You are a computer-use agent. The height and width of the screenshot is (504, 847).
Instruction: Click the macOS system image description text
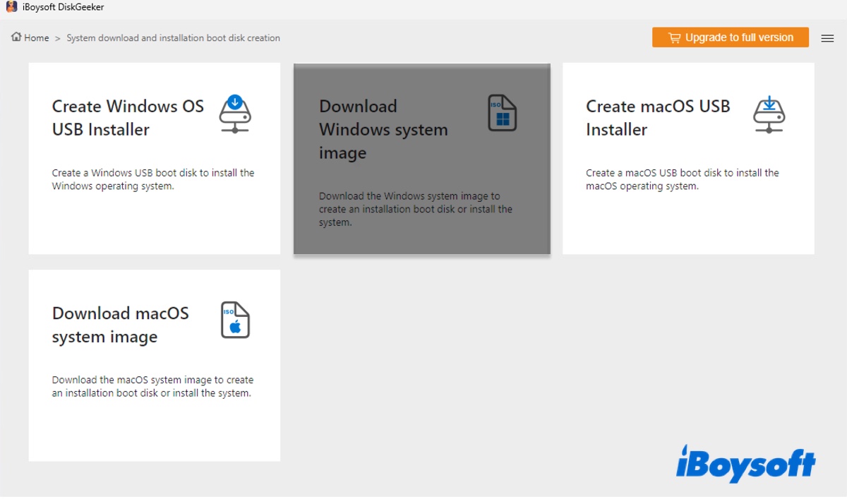[152, 386]
